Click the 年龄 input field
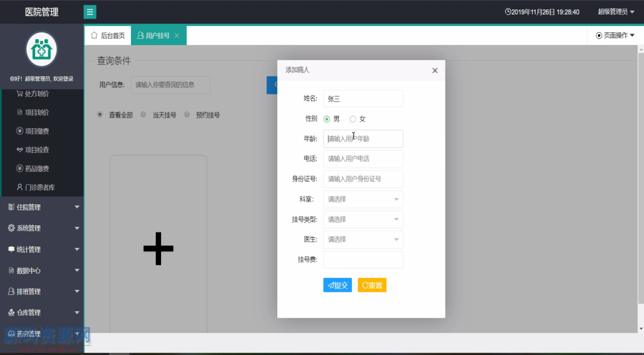644x355 pixels. [363, 139]
